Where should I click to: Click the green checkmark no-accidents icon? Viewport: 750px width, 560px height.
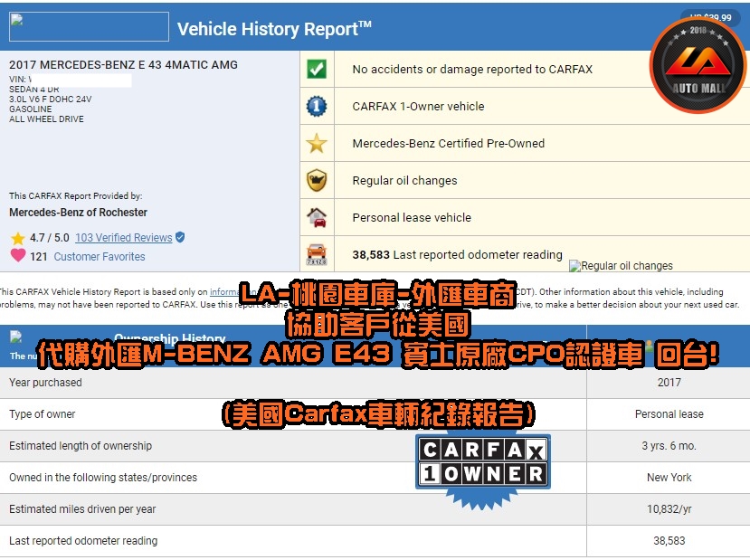pos(317,69)
